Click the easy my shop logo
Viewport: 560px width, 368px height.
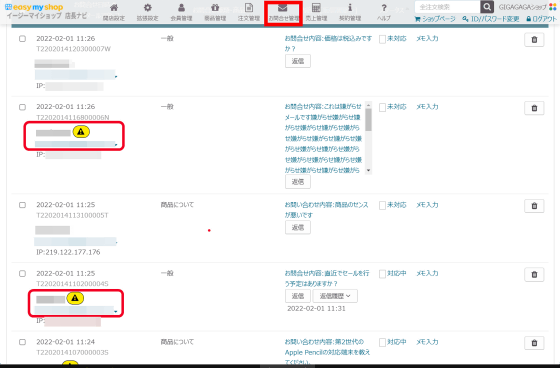click(34, 7)
